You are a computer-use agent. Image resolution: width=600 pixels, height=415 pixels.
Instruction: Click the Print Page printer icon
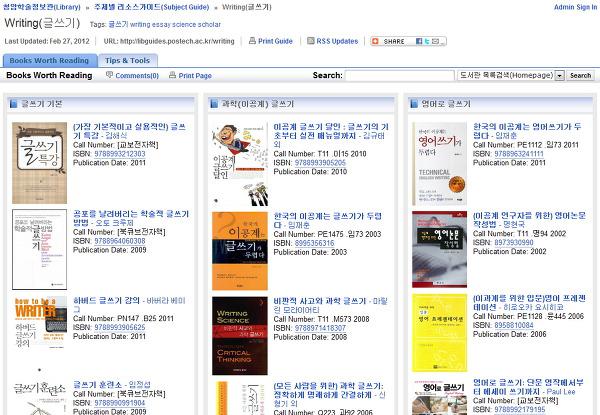tap(172, 75)
